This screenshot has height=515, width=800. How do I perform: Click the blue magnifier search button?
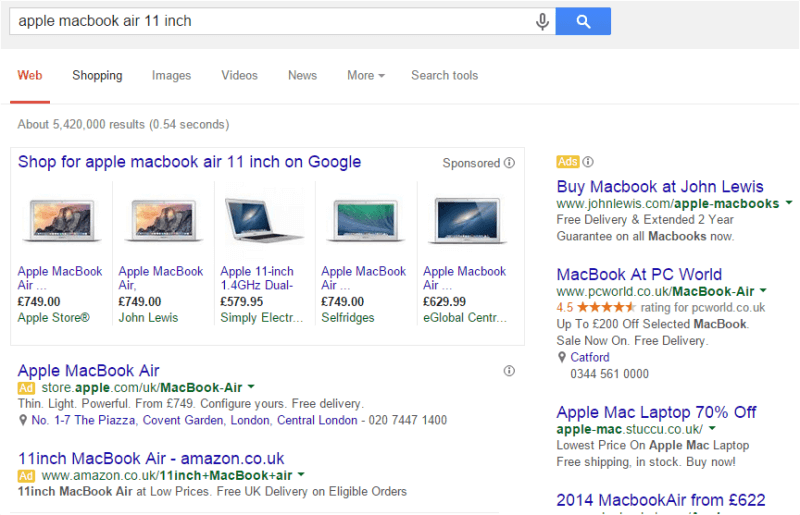click(x=583, y=21)
